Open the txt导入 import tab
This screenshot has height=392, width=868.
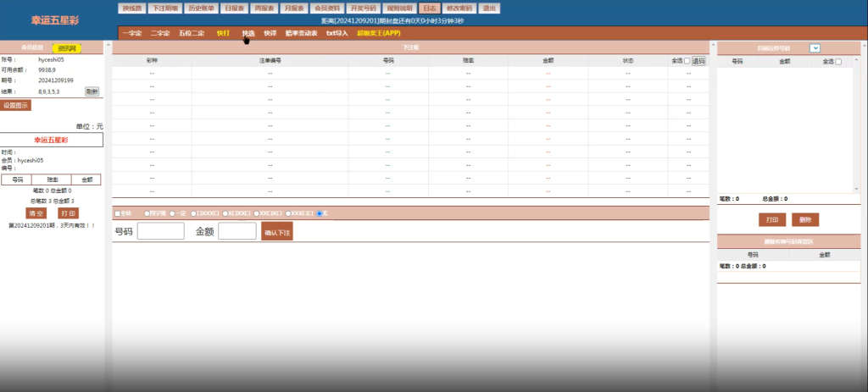(337, 33)
